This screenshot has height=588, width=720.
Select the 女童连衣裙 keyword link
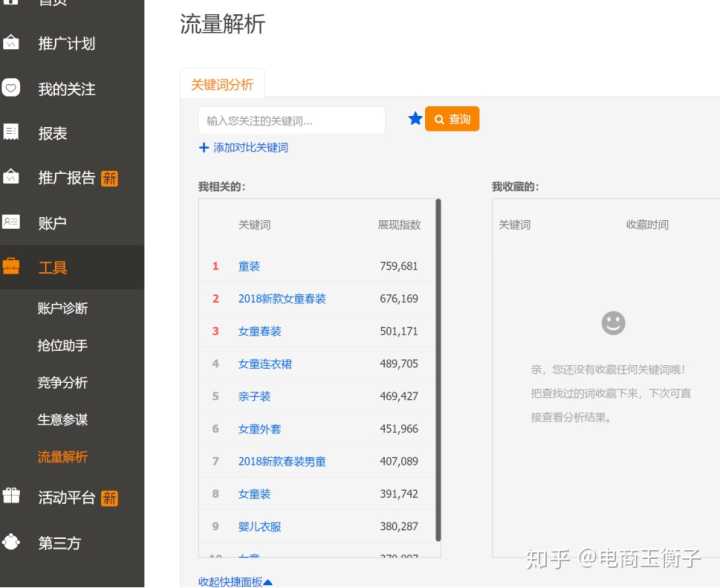coord(265,364)
